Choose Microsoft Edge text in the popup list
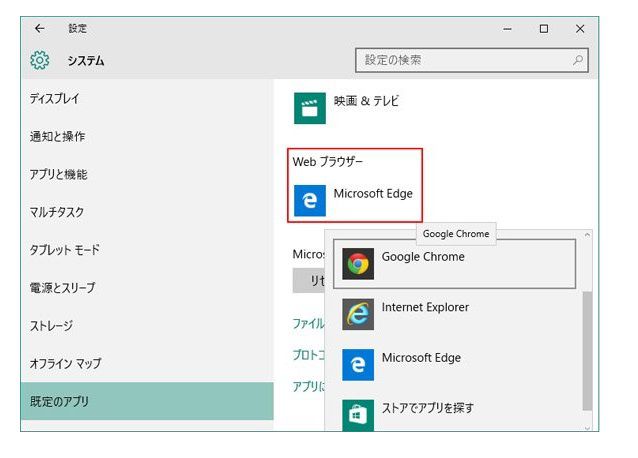The height and width of the screenshot is (458, 638). pos(421,358)
